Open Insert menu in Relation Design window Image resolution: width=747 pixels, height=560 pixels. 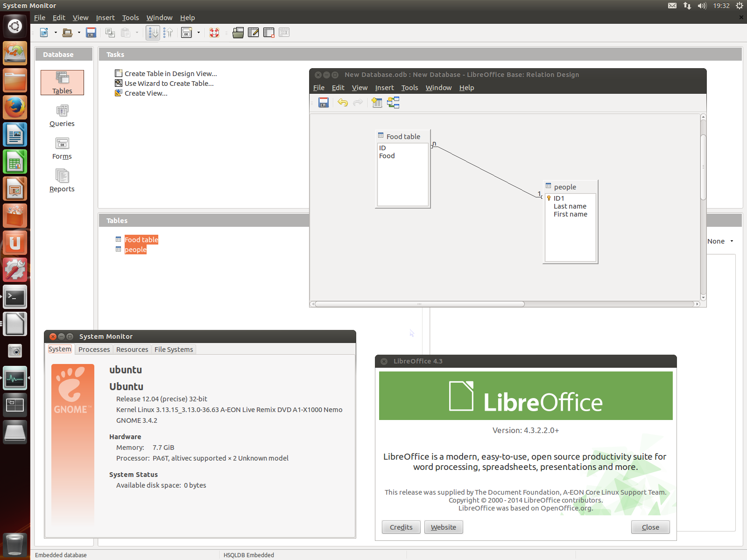(x=384, y=88)
